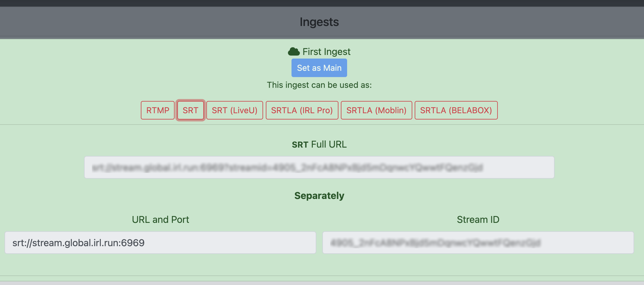Select the SRT (LiveU) protocol option
Screen dimensions: 644x285
point(234,110)
